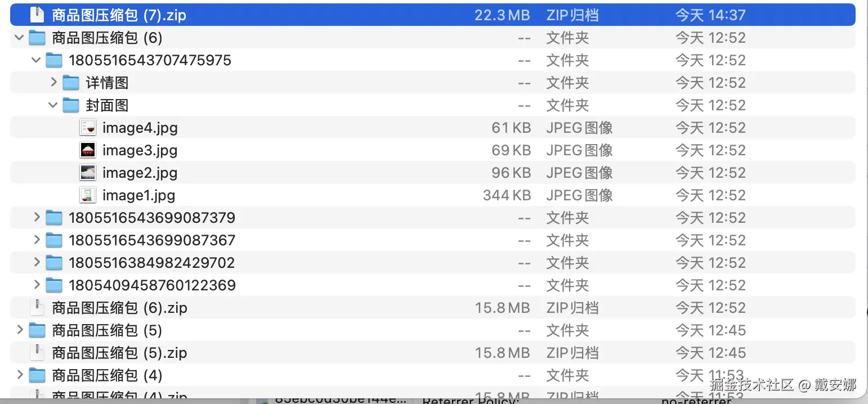Viewport: 868px width, 404px height.
Task: Click the 22.3 MB size value
Action: pyautogui.click(x=502, y=15)
